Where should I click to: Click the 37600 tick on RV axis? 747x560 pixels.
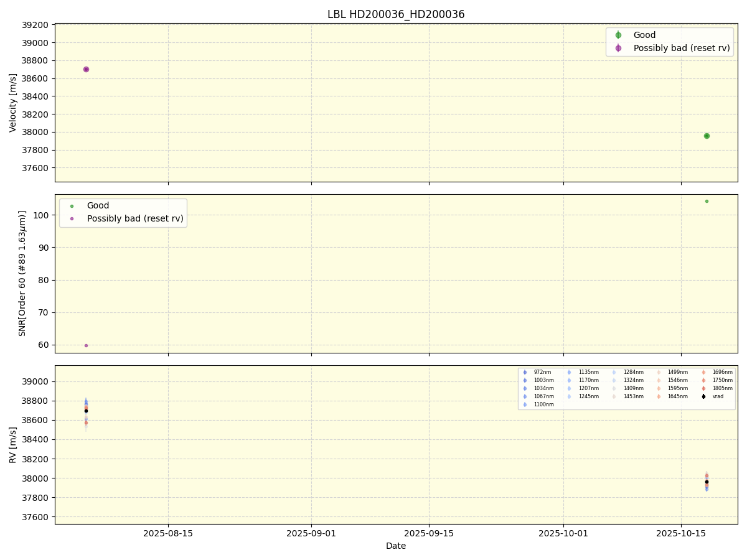[x=35, y=517]
